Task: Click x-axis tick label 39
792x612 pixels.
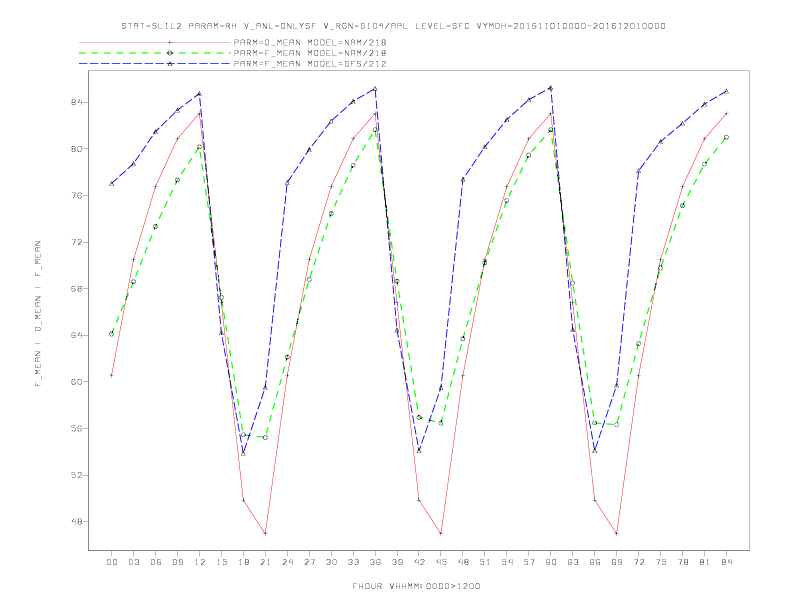Action: click(x=397, y=562)
